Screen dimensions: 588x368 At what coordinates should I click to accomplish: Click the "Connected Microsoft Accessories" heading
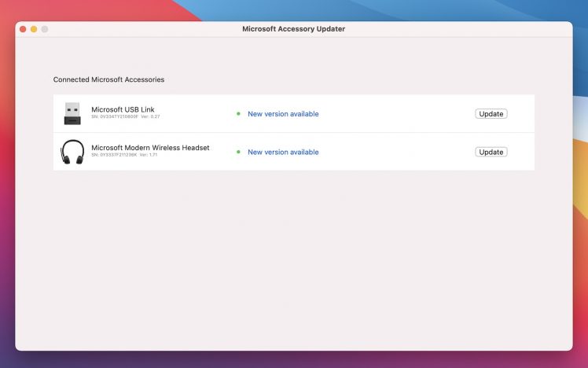pos(108,79)
